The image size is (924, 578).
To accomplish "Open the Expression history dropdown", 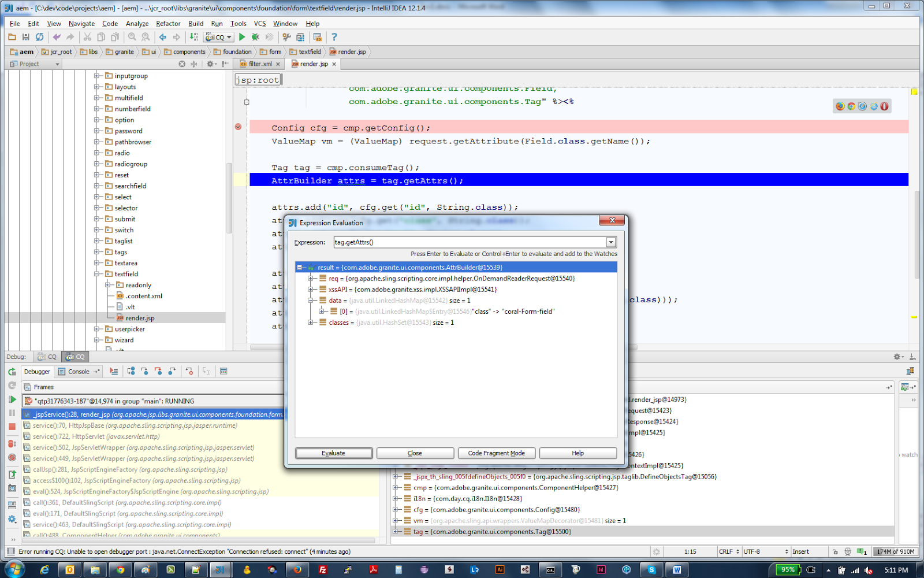I will click(x=611, y=242).
